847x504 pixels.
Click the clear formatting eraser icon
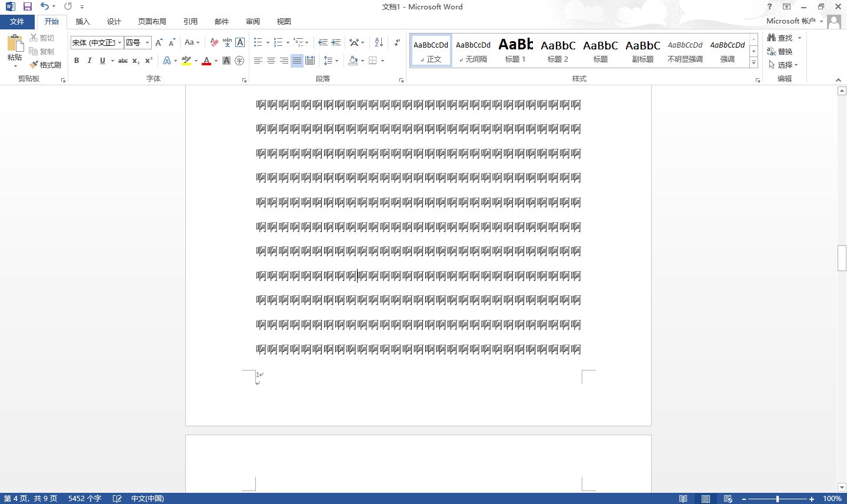(214, 42)
